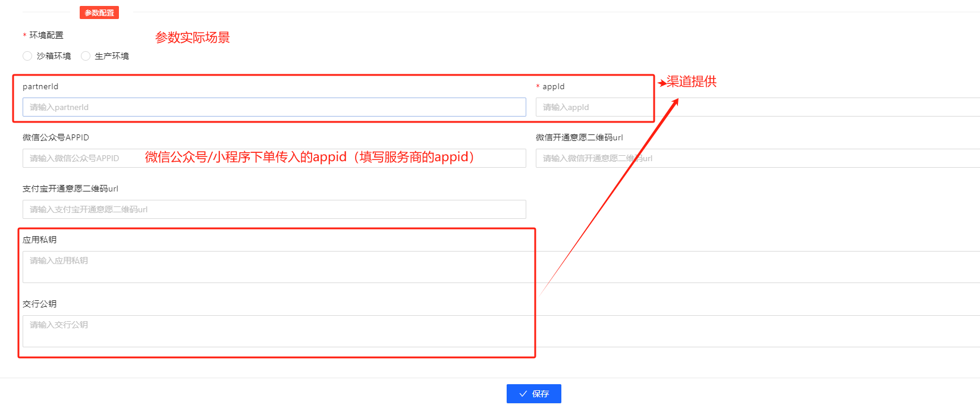Click the red 参数实际场景 annotation heading
Viewport: 980px width, 405px height.
click(x=192, y=37)
